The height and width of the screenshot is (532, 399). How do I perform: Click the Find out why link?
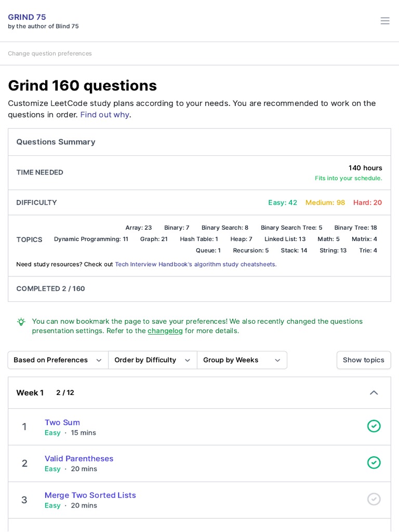tap(104, 115)
